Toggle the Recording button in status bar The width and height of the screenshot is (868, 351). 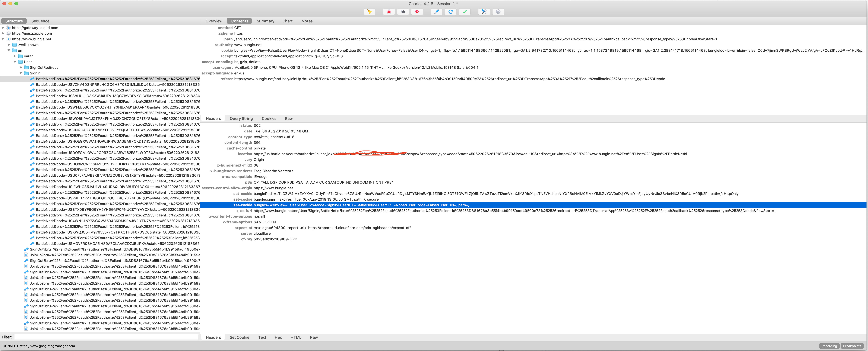point(829,346)
